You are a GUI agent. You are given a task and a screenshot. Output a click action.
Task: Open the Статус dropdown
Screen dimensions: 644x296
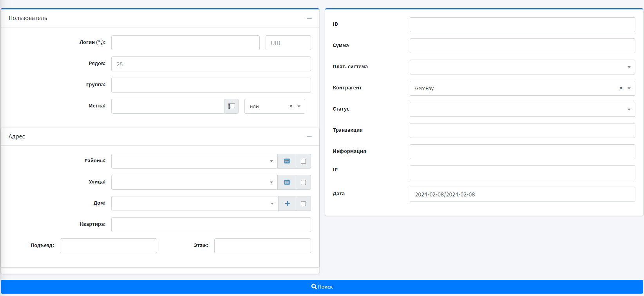point(522,109)
